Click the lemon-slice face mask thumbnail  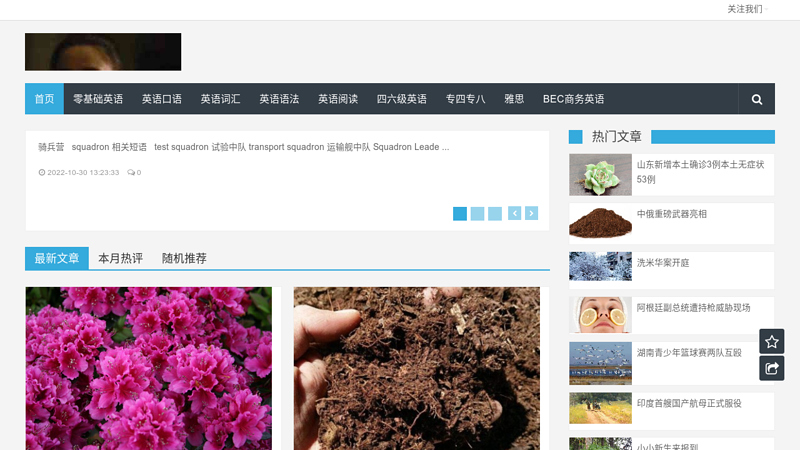pyautogui.click(x=601, y=315)
